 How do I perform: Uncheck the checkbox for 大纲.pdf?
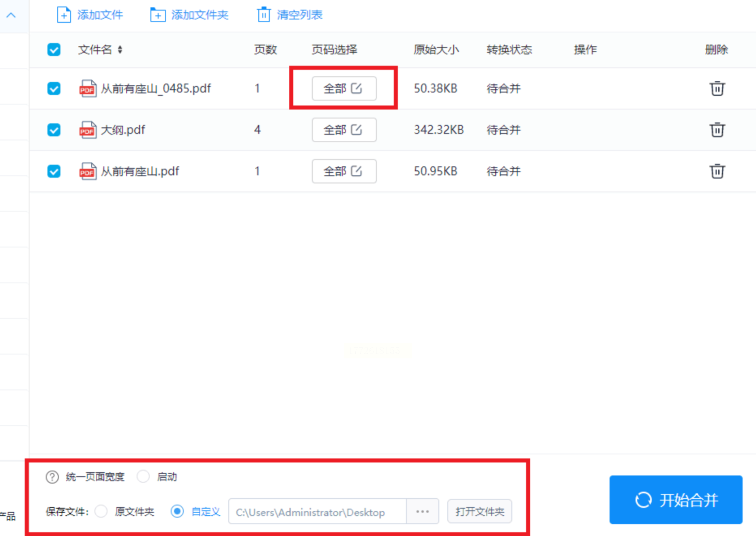coord(54,130)
